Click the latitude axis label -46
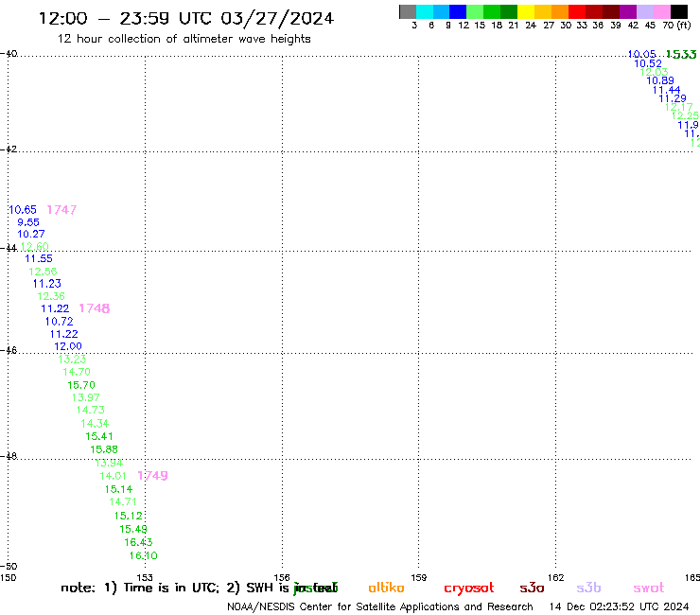 pyautogui.click(x=9, y=351)
